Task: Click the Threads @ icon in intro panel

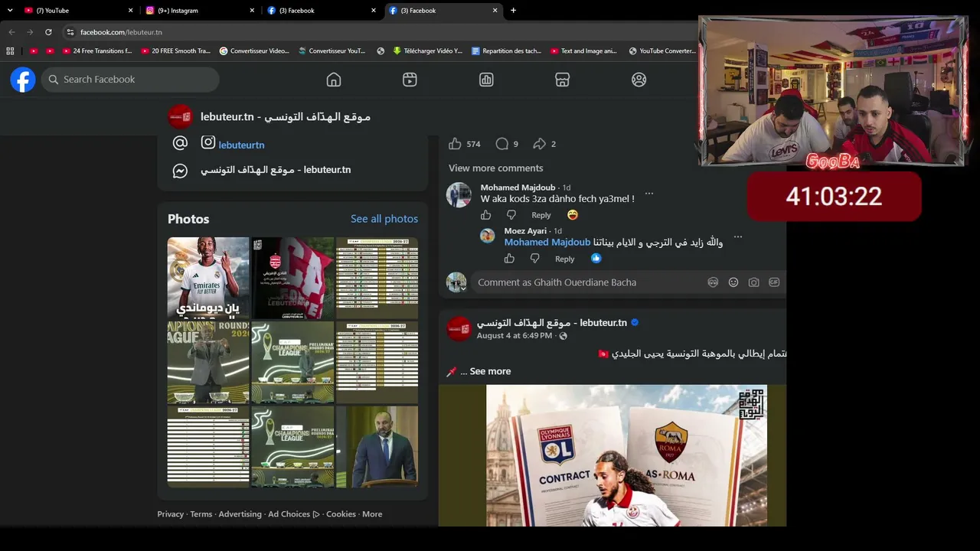Action: tap(180, 143)
